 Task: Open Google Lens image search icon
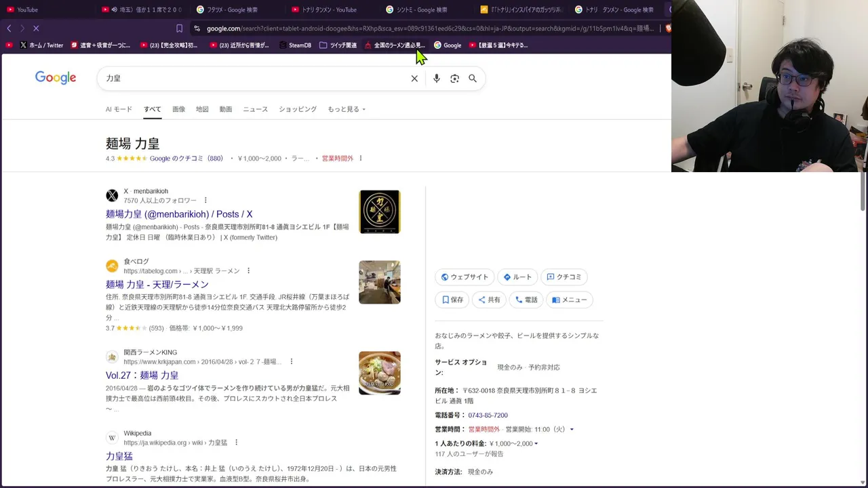(455, 79)
